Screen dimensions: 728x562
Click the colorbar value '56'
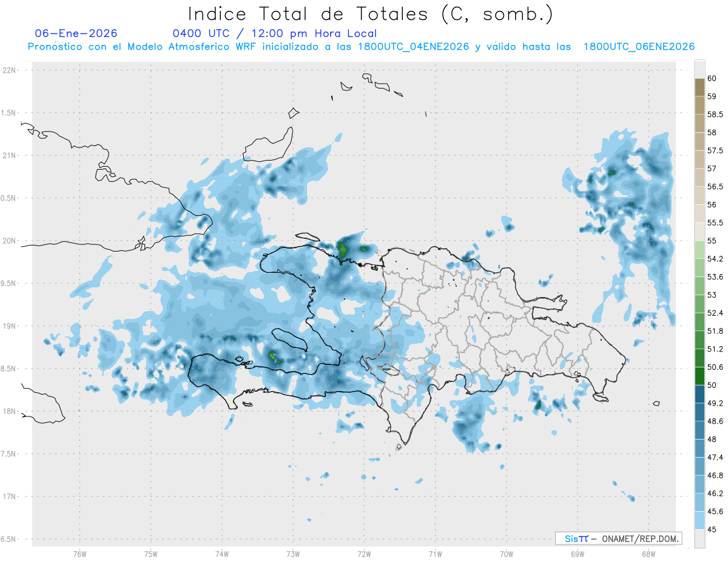click(712, 204)
